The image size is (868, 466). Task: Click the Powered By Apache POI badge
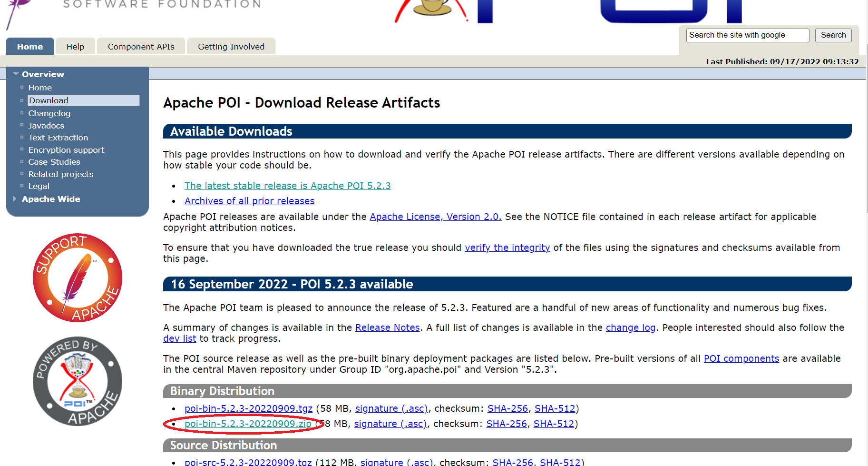coord(77,380)
